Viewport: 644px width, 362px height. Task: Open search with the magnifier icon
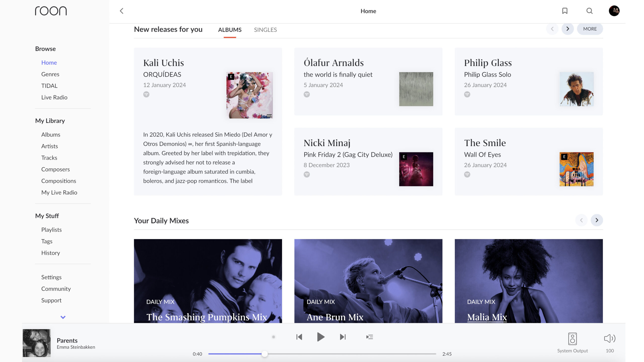(589, 11)
